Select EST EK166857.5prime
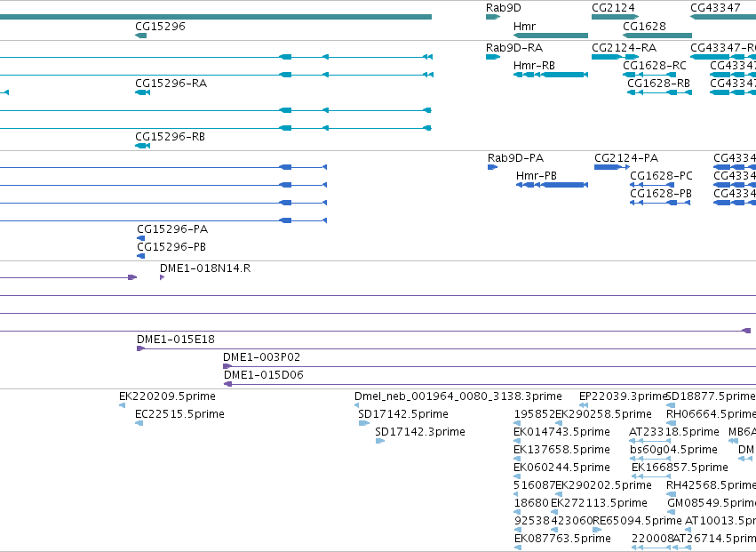This screenshot has width=756, height=552. [x=680, y=468]
